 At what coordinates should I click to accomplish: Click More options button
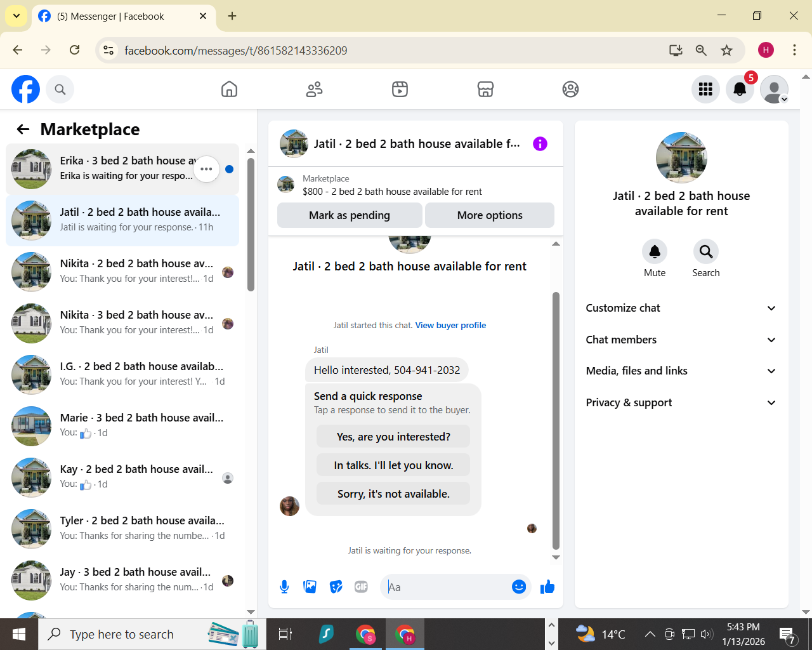(x=490, y=215)
